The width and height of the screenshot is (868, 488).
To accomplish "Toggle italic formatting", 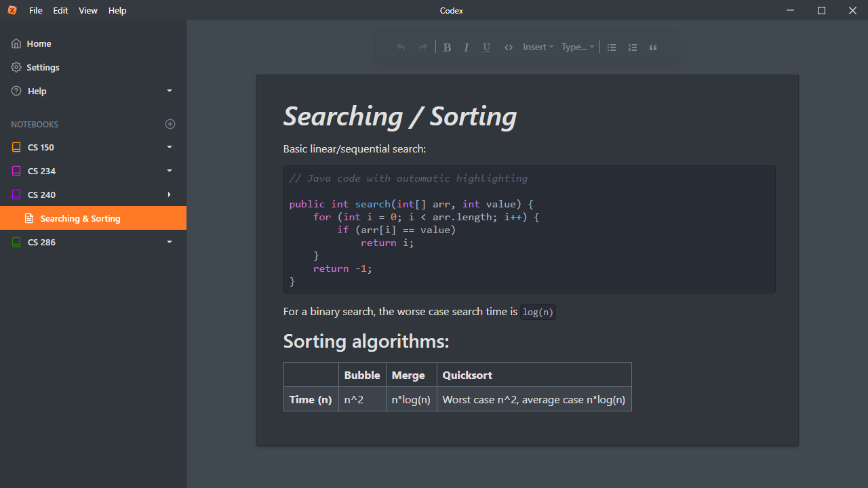I will pyautogui.click(x=467, y=47).
